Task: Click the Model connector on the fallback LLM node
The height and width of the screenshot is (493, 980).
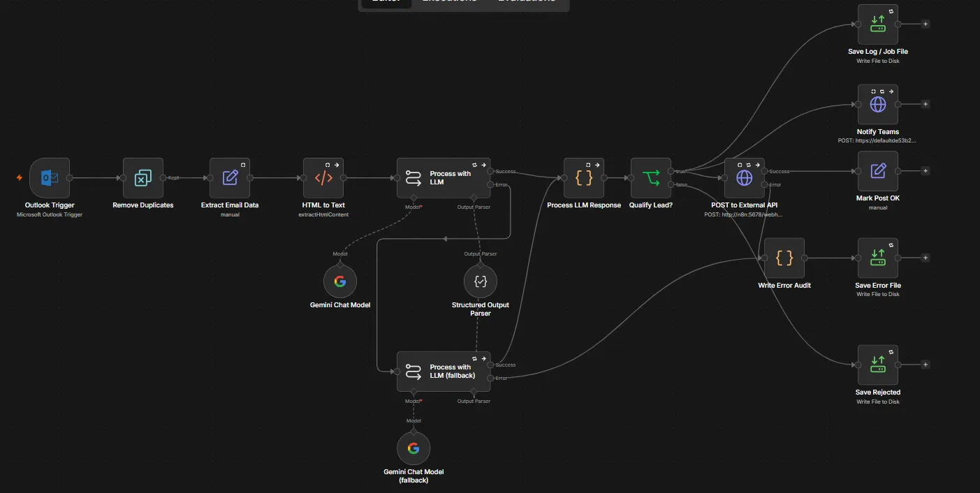Action: click(414, 392)
